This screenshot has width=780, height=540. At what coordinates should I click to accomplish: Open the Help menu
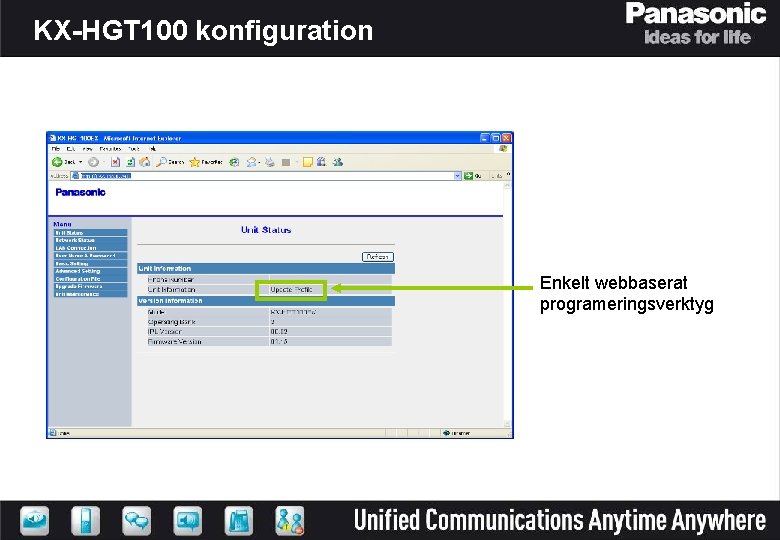tap(153, 149)
